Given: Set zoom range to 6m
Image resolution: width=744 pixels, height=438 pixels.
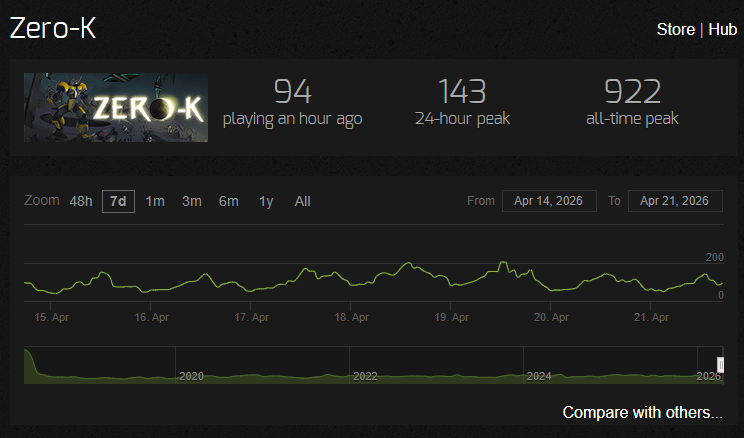Looking at the screenshot, I should (228, 201).
